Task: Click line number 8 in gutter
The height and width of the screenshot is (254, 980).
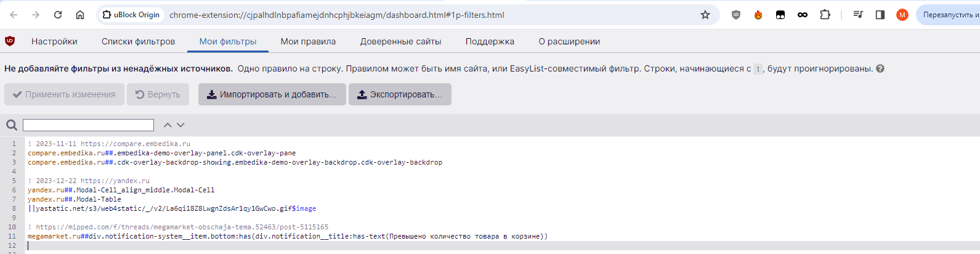Action: (14, 208)
